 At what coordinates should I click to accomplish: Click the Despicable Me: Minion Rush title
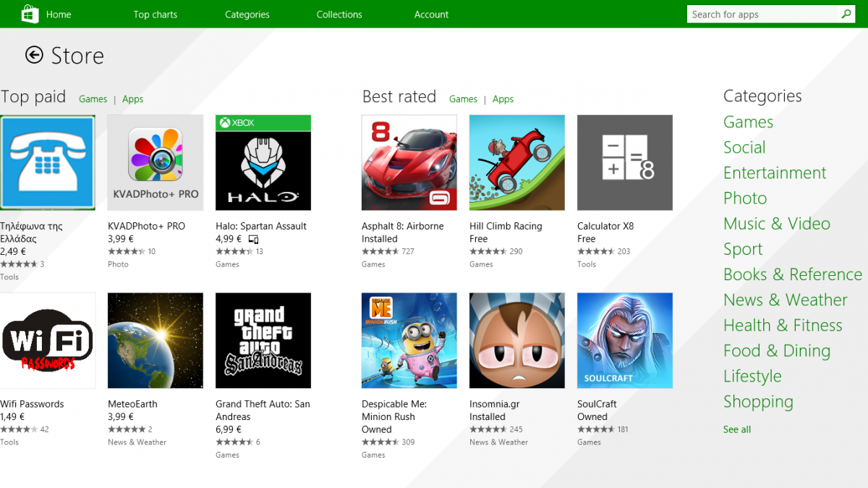(394, 411)
